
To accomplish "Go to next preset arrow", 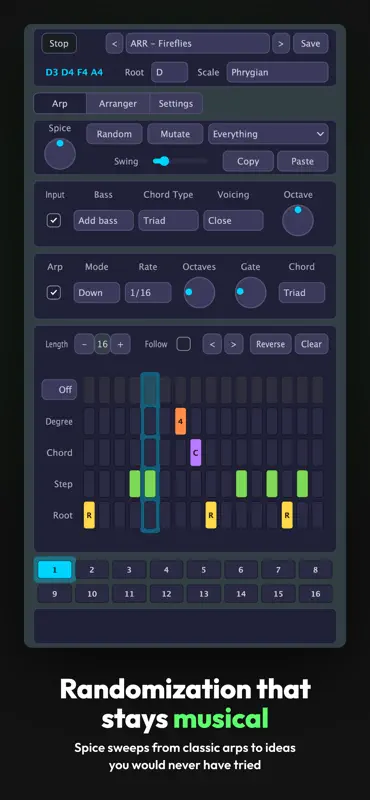I will [281, 43].
